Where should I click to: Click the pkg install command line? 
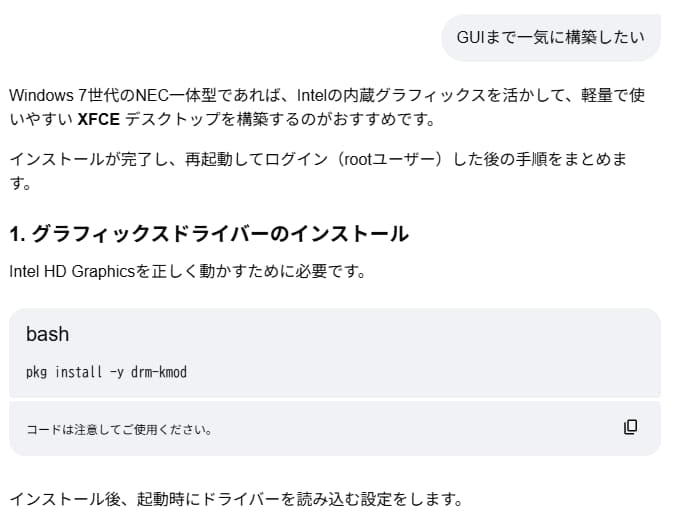click(106, 372)
